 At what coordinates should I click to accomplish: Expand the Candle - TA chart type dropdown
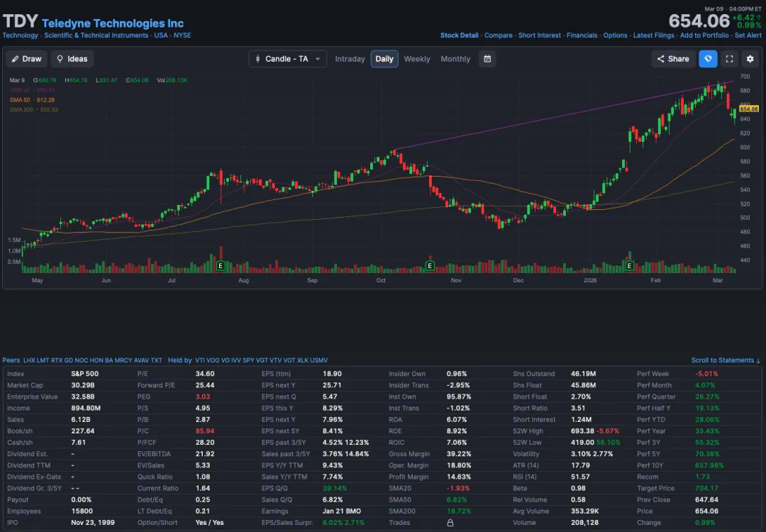[x=287, y=59]
